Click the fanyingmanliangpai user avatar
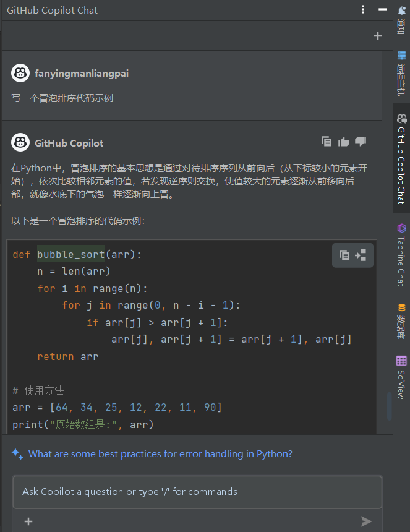Image resolution: width=410 pixels, height=532 pixels. coord(20,73)
